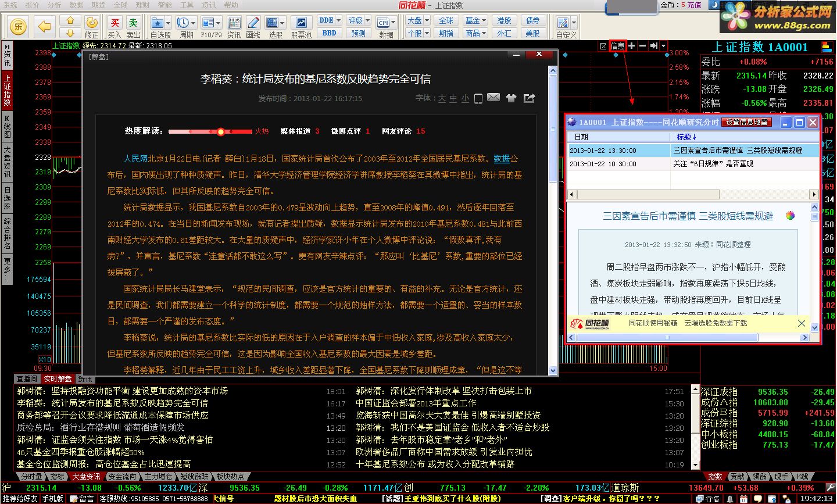Click the 卖出 sell icon
Image resolution: width=837 pixels, height=504 pixels.
tap(134, 23)
